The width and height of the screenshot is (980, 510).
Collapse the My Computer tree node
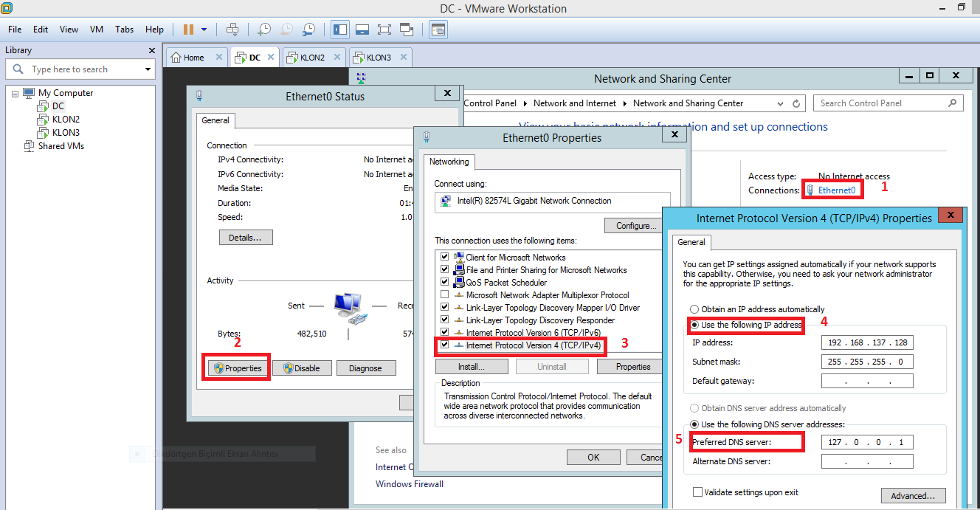(15, 93)
